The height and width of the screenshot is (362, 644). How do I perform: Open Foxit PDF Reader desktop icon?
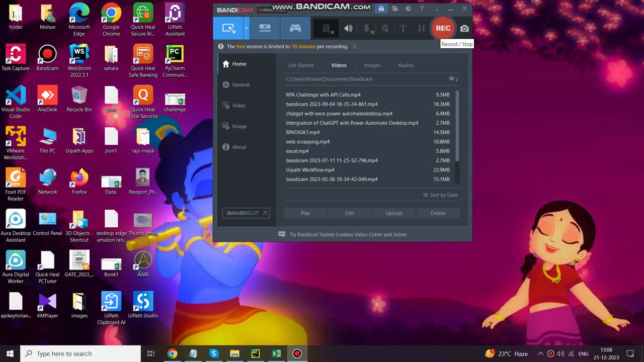16,185
